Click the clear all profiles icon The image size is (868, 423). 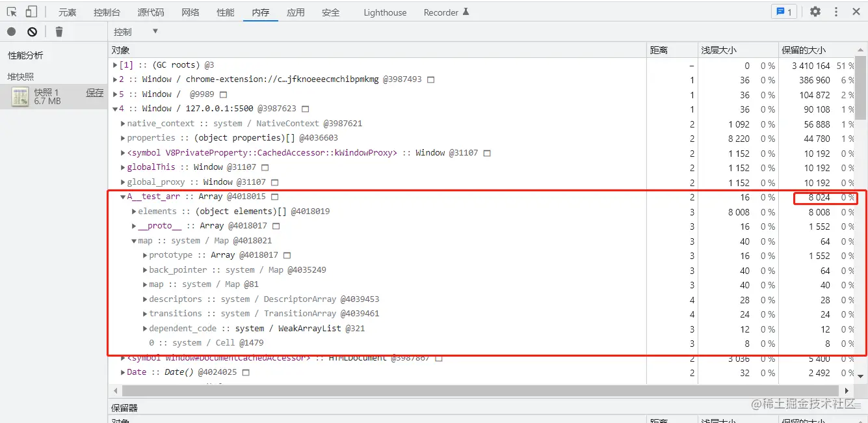coord(32,31)
